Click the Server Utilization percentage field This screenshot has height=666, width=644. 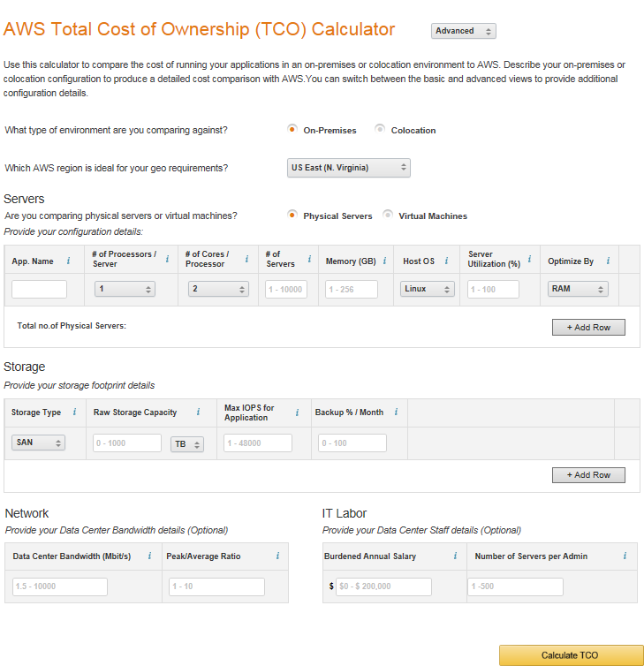click(x=493, y=290)
